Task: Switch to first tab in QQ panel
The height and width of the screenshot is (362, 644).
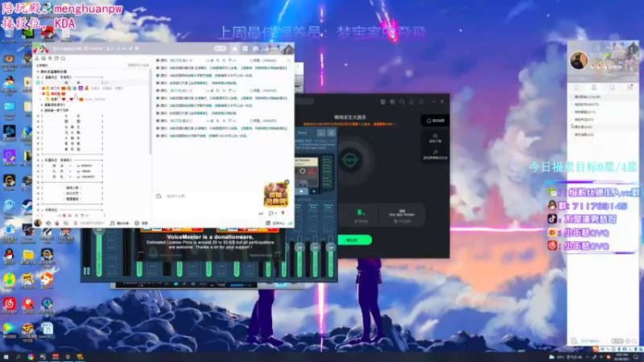Action: tap(576, 88)
